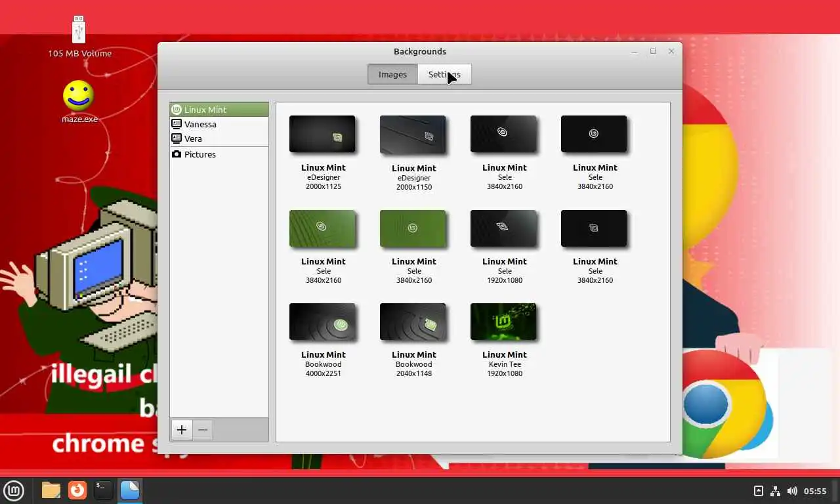This screenshot has height=504, width=840.
Task: Maximize the Backgrounds window
Action: click(653, 51)
